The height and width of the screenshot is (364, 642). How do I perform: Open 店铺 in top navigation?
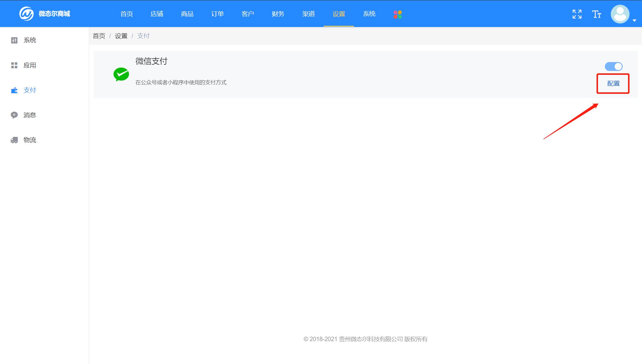coord(157,14)
